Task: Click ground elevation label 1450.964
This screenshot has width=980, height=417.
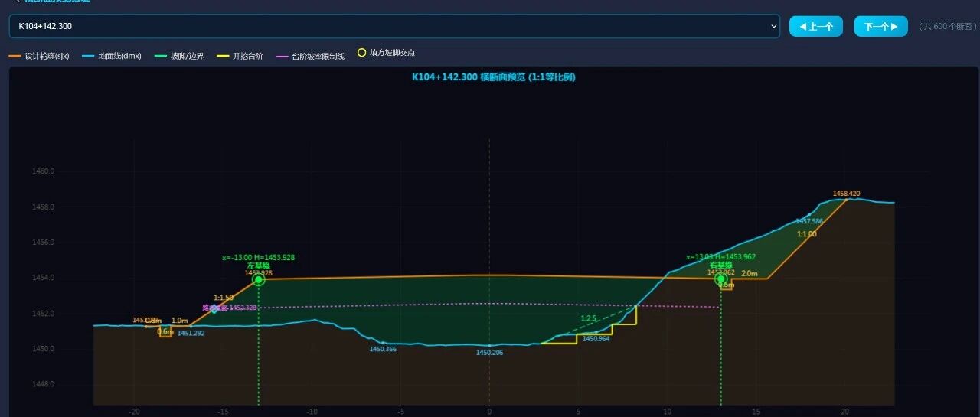Action: [596, 338]
